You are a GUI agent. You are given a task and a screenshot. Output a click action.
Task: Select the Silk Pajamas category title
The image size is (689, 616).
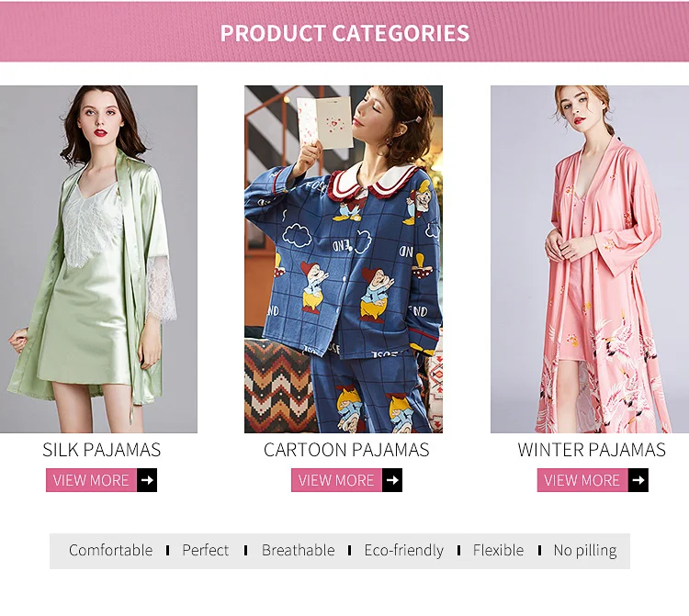point(101,450)
